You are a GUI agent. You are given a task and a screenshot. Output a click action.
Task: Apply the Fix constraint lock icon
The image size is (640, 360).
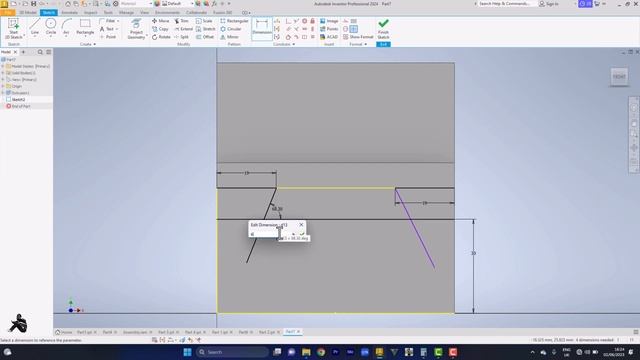pos(313,21)
